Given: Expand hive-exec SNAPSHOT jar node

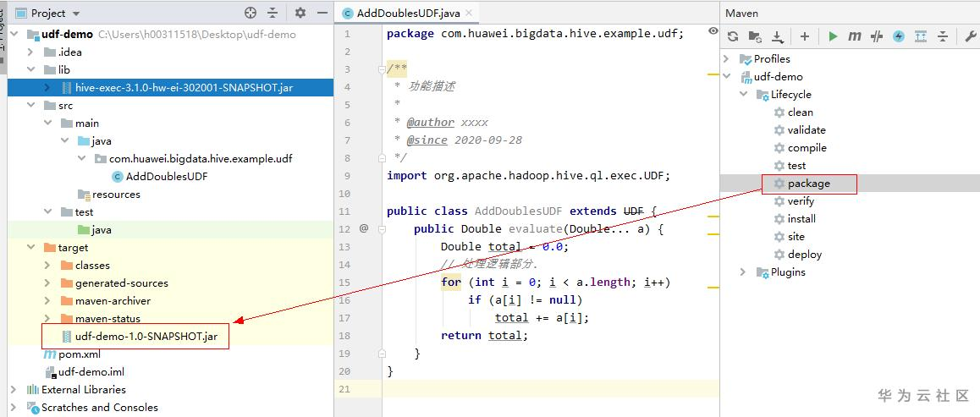Looking at the screenshot, I should click(x=47, y=88).
